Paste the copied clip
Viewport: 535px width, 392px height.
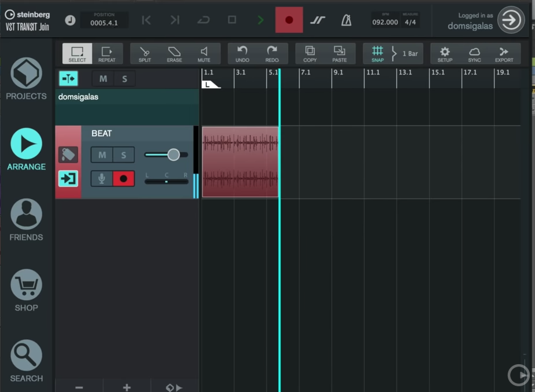(340, 53)
